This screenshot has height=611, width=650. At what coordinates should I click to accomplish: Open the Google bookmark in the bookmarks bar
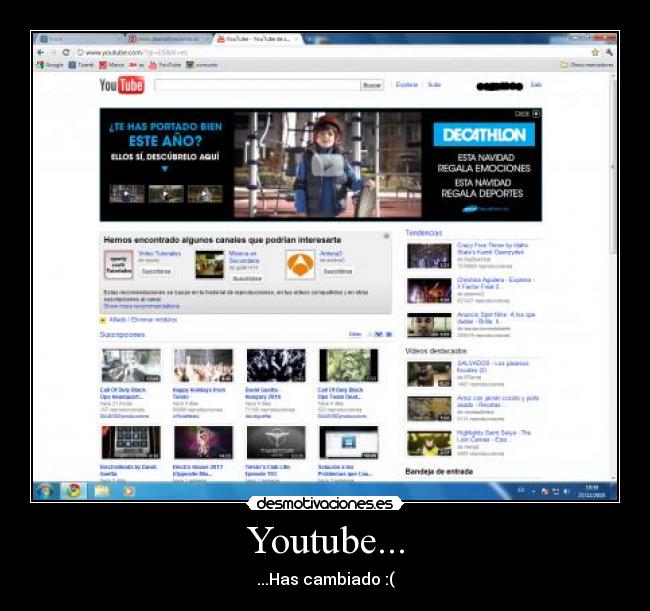pyautogui.click(x=50, y=65)
